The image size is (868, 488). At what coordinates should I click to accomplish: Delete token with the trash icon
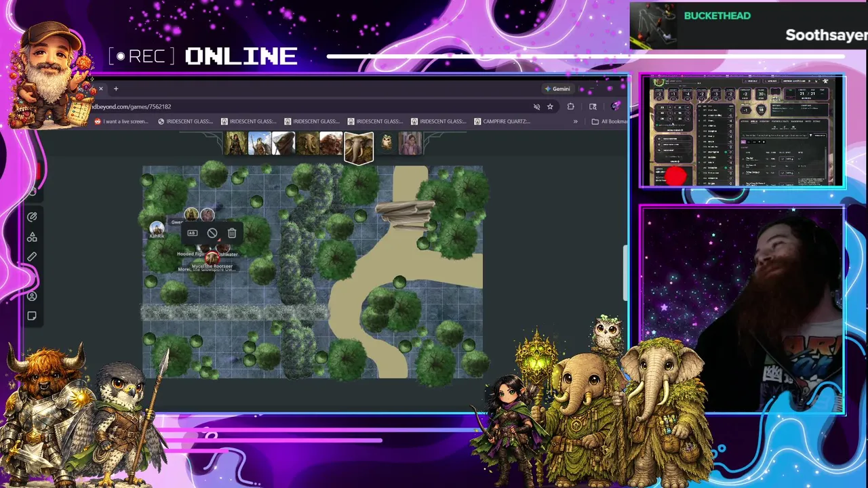coord(232,233)
